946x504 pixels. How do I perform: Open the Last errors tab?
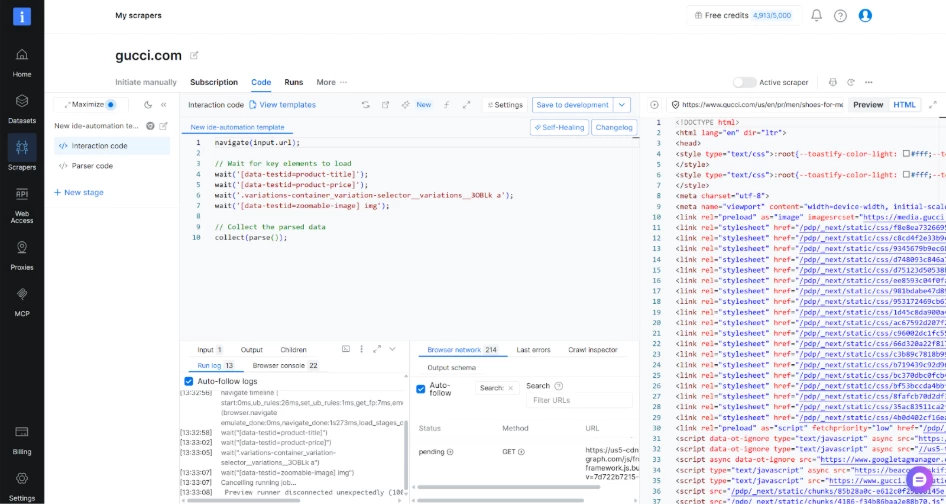point(533,349)
